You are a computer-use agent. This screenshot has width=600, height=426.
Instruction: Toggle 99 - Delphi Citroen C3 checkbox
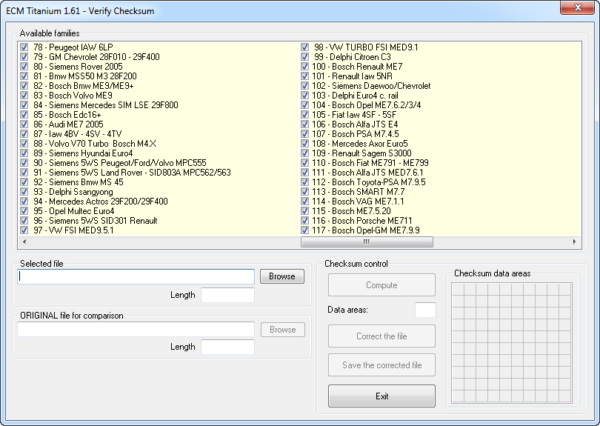tap(305, 57)
